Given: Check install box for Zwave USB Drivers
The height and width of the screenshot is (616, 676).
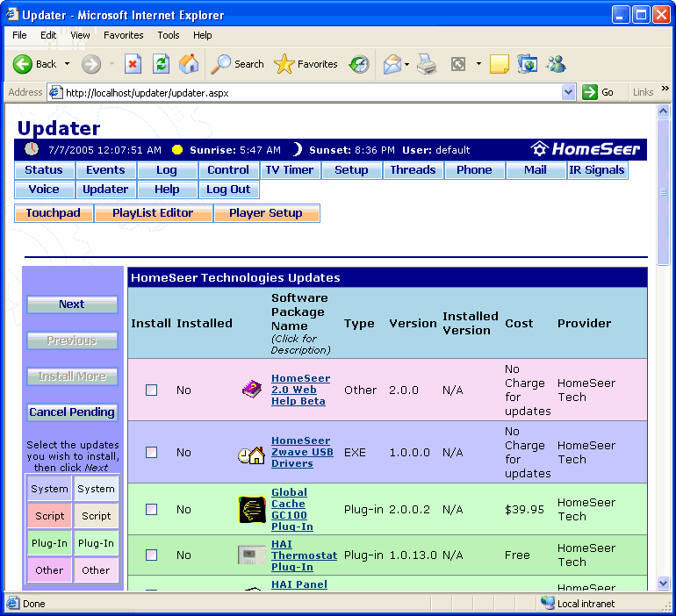Looking at the screenshot, I should click(151, 452).
